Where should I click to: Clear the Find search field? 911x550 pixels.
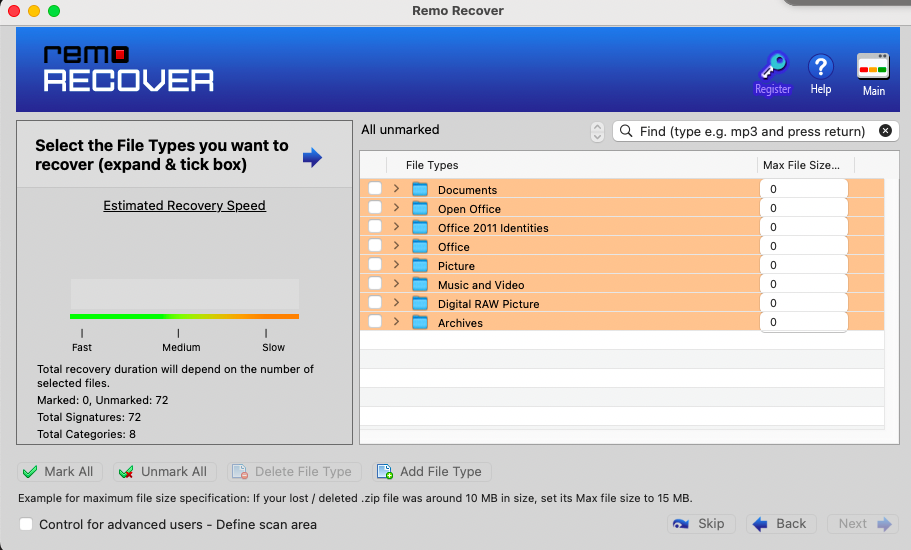(885, 131)
